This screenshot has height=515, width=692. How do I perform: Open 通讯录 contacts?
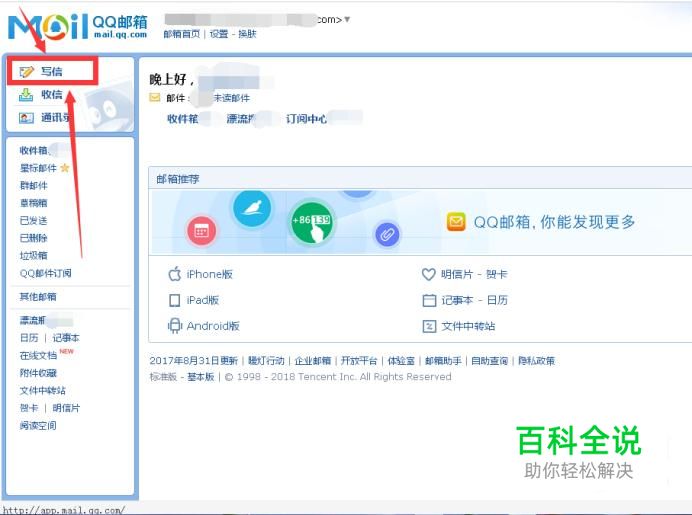56,118
